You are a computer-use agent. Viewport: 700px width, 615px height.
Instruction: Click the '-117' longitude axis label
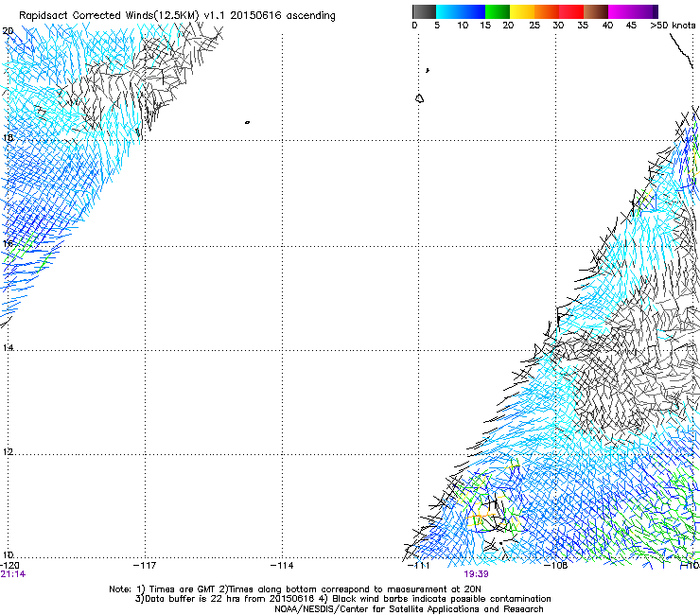[145, 566]
